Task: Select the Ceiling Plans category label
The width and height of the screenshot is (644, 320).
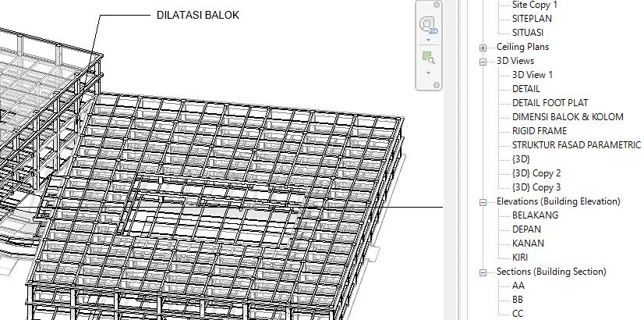Action: click(x=522, y=47)
